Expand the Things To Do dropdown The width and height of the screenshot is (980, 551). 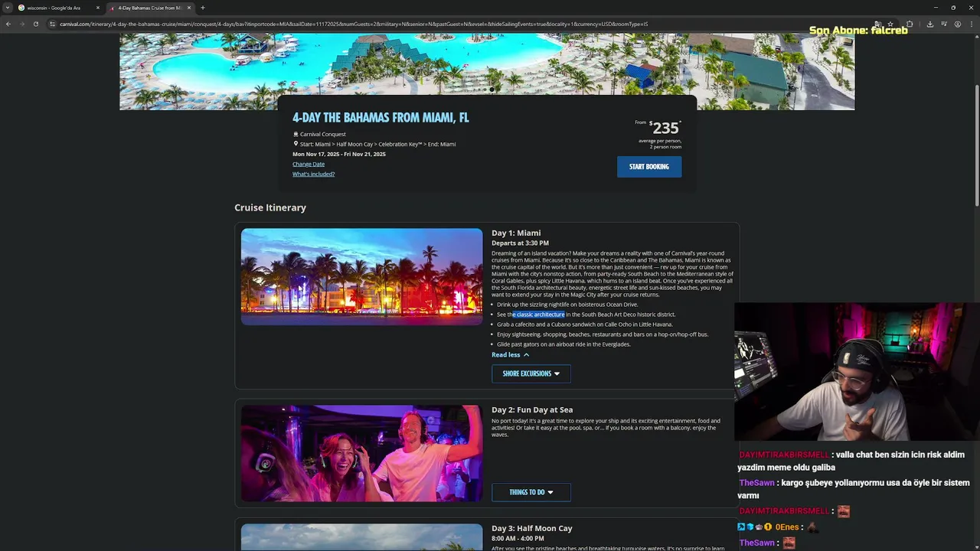531,492
